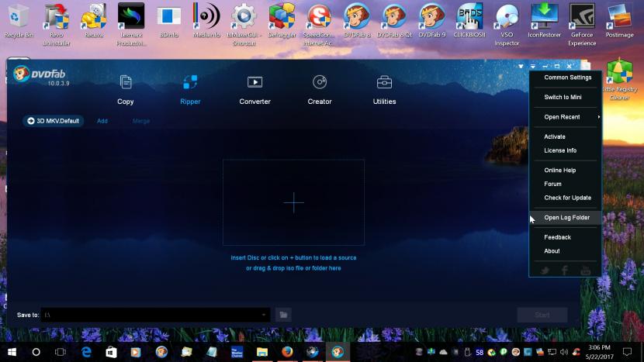The image size is (644, 362).
Task: Open IconRestorer desktop shortcut
Action: pyautogui.click(x=544, y=20)
